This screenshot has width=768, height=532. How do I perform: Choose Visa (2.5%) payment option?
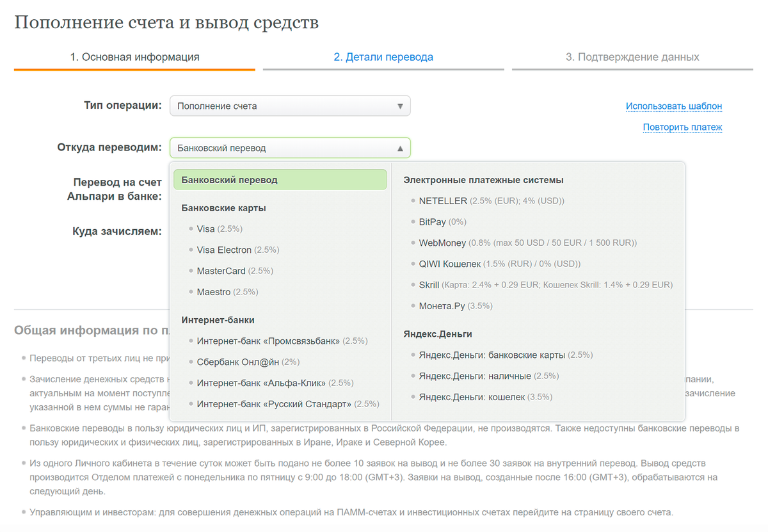tap(220, 229)
